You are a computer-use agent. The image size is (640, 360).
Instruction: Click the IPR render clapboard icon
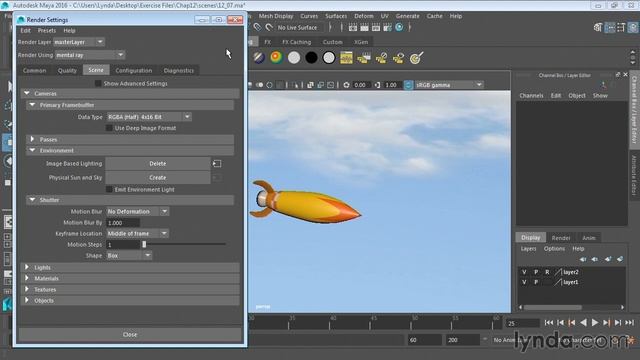[376, 27]
